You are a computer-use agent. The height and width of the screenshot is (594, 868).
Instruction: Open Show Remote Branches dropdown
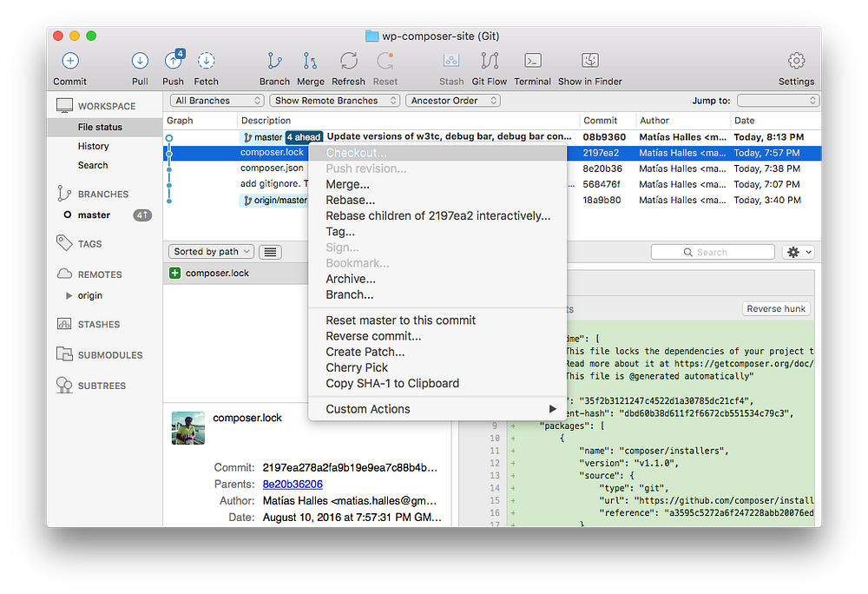pos(334,101)
